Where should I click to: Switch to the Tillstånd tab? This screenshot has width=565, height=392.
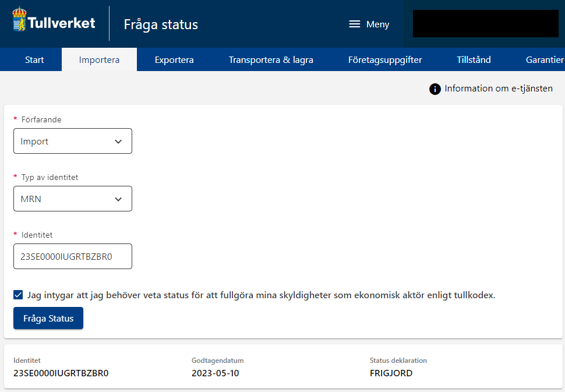point(474,59)
